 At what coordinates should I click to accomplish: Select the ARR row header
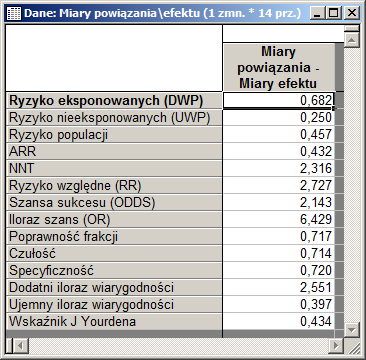[114, 151]
